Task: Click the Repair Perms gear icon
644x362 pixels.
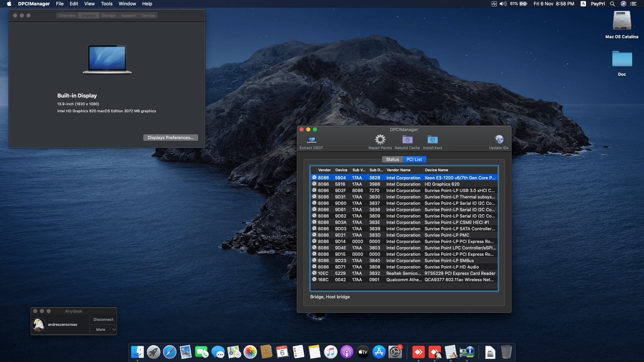Action: (380, 139)
